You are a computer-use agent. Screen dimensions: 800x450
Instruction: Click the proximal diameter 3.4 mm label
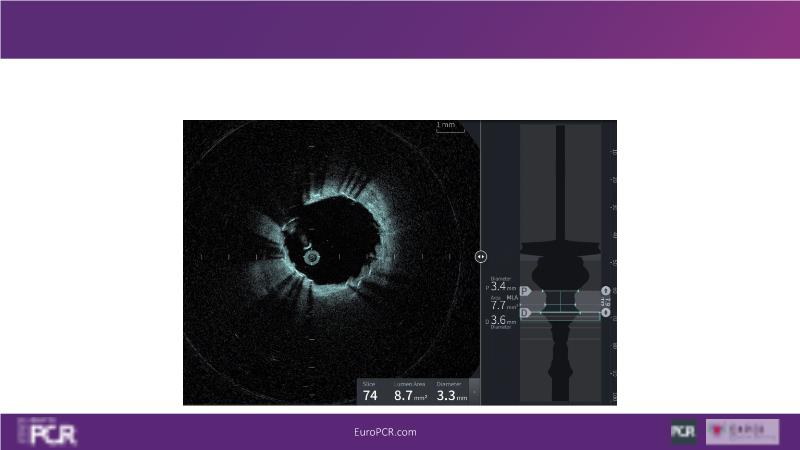[x=502, y=287]
